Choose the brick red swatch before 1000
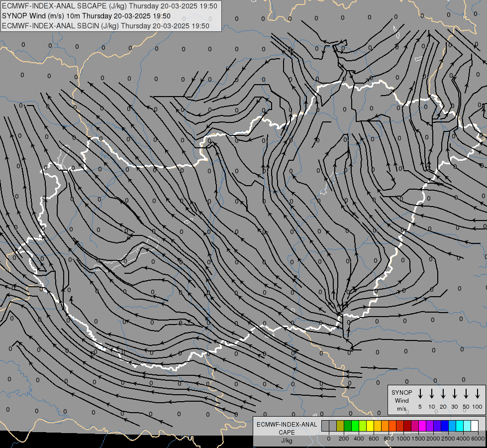This screenshot has height=448, width=487. [x=400, y=426]
